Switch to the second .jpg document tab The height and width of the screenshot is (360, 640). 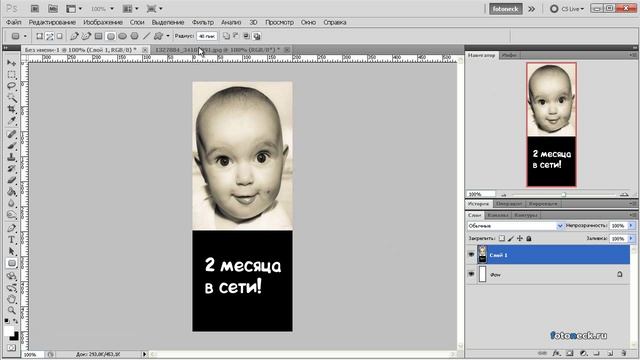(x=221, y=49)
